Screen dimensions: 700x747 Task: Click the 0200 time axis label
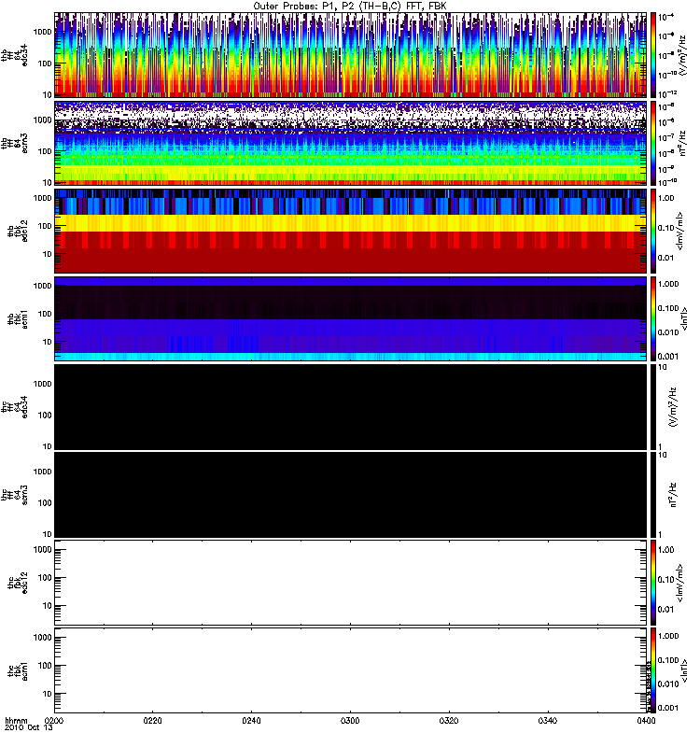[x=54, y=720]
